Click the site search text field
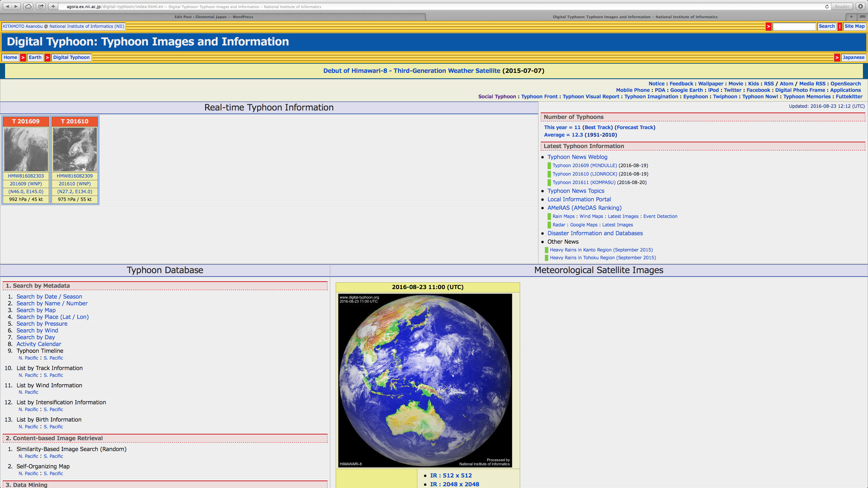This screenshot has width=868, height=488. [x=794, y=26]
